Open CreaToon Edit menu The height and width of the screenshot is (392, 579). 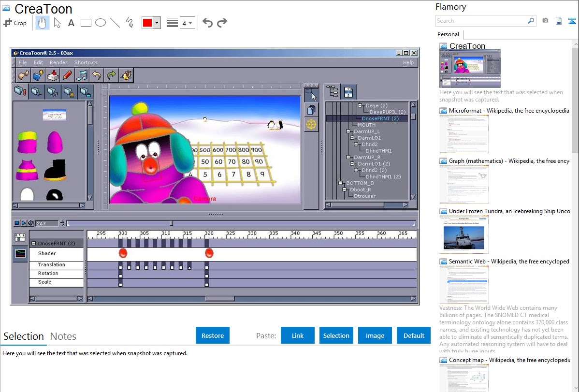(38, 62)
